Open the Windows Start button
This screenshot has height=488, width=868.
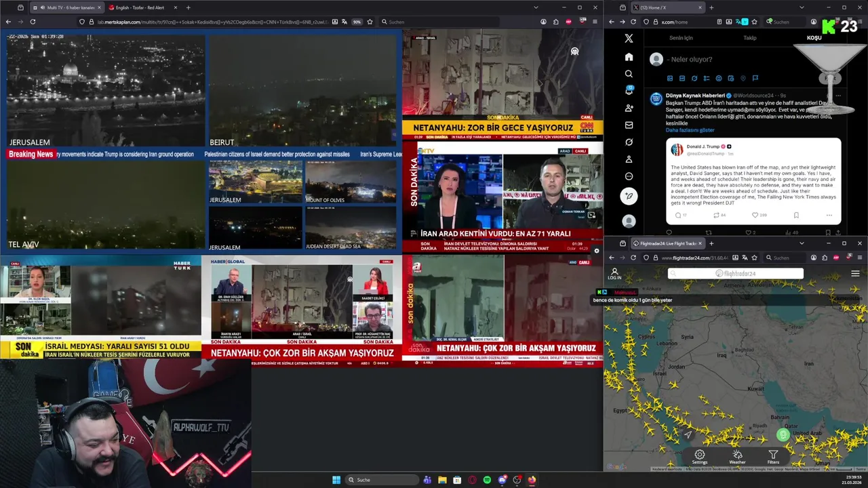tap(336, 480)
